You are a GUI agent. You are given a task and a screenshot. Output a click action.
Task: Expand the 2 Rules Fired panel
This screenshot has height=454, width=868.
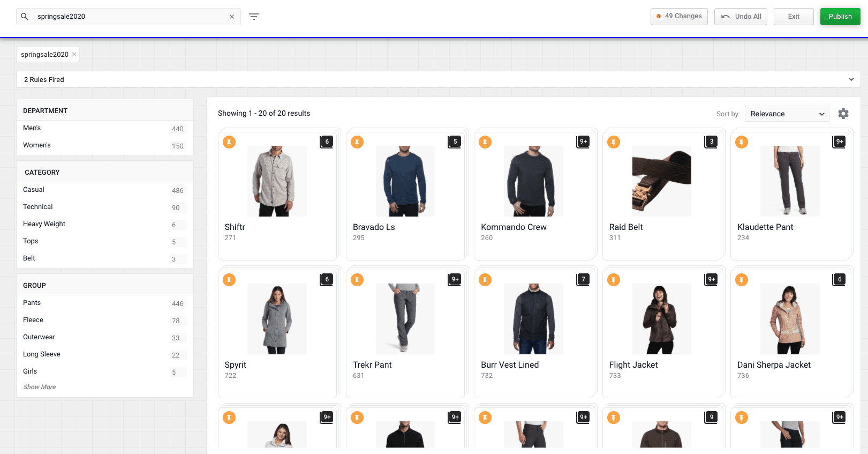438,79
